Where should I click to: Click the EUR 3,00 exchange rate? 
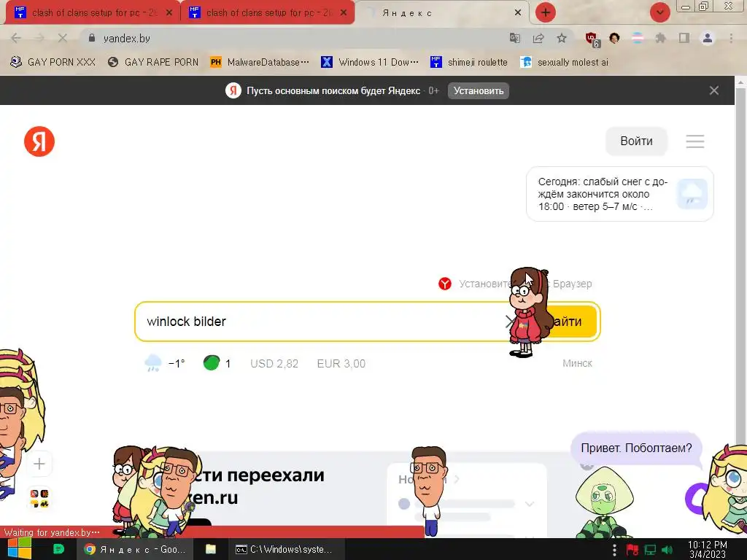341,364
